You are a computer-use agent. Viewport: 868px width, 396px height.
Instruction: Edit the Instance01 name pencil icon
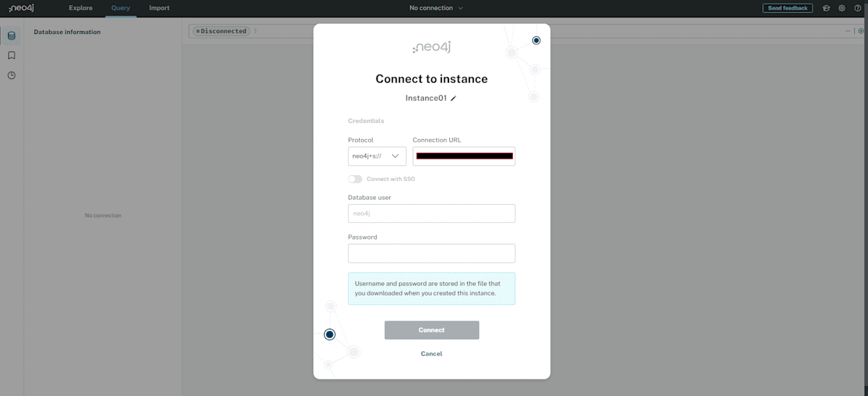tap(454, 98)
